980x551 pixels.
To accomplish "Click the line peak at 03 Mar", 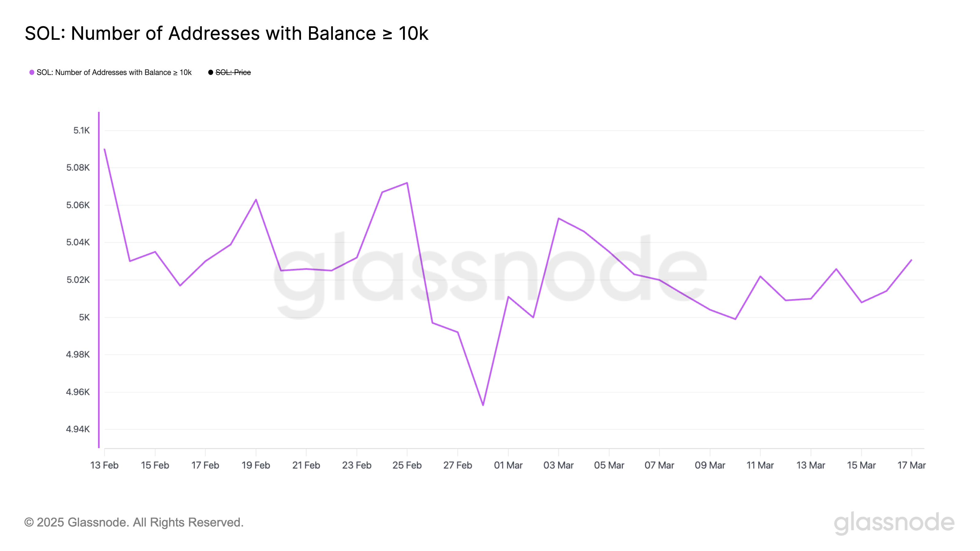I will tap(559, 218).
